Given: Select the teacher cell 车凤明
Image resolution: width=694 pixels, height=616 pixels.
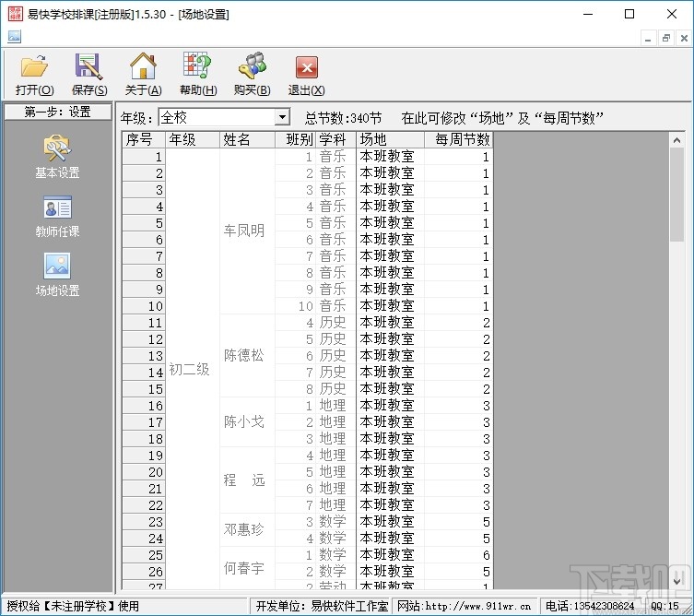Looking at the screenshot, I should [x=247, y=231].
